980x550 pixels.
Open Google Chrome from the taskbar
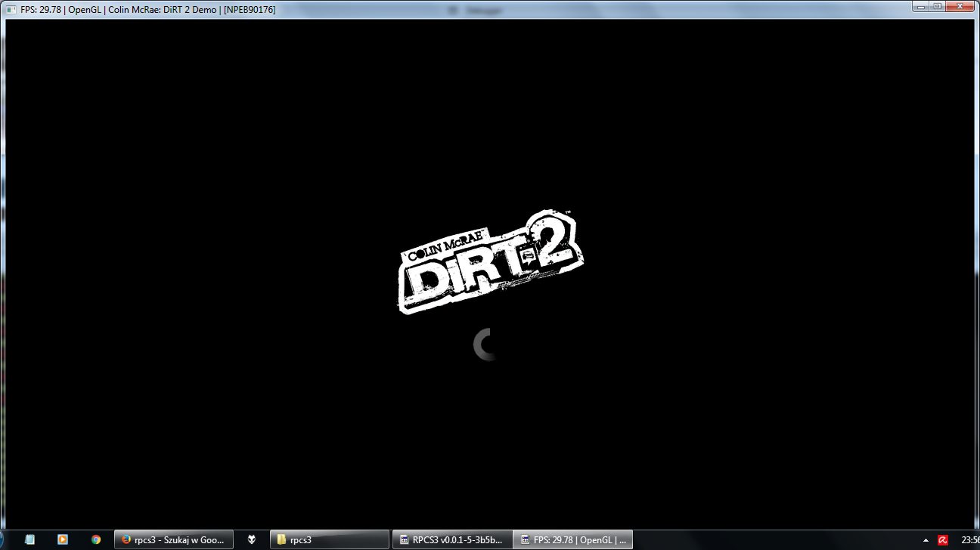coord(96,539)
